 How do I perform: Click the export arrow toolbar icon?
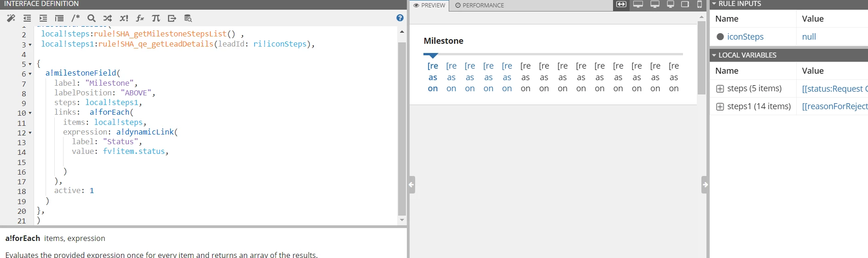pos(172,18)
